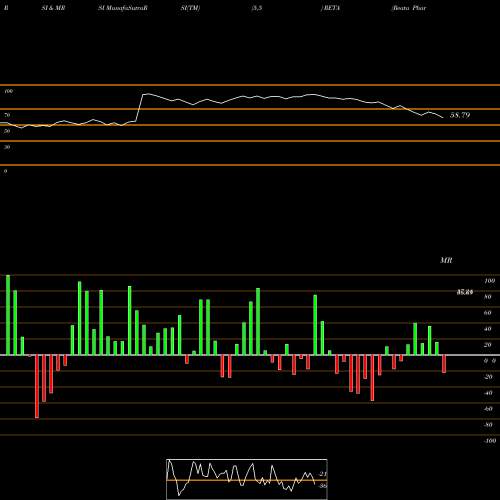Open the small oscillator thumbnail chart

[247, 479]
